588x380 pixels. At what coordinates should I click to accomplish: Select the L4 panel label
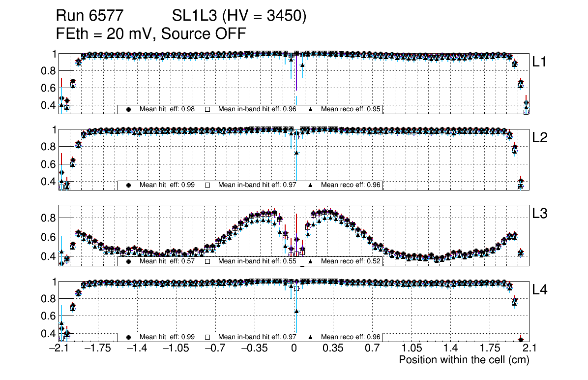pos(539,290)
